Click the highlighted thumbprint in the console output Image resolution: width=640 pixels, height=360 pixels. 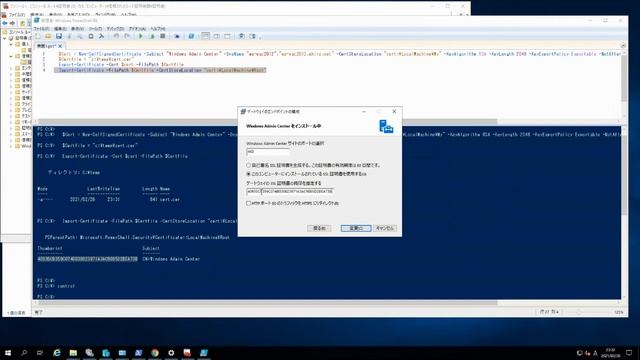click(x=87, y=259)
